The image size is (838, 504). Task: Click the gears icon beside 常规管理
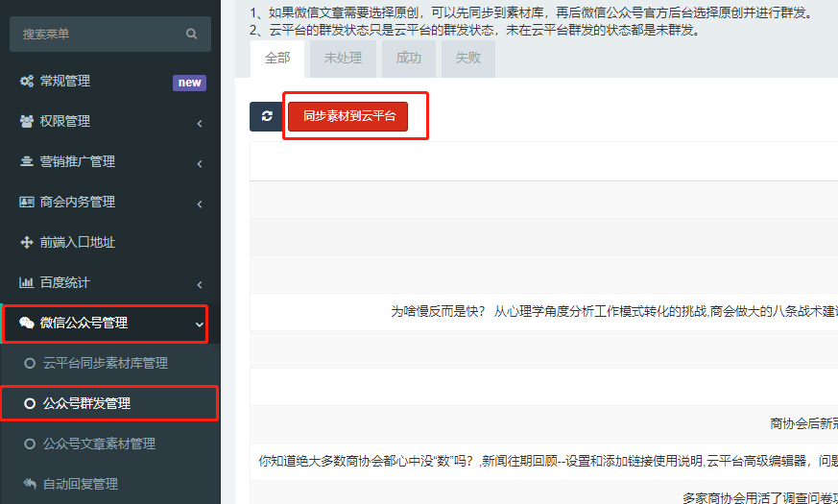(x=27, y=82)
